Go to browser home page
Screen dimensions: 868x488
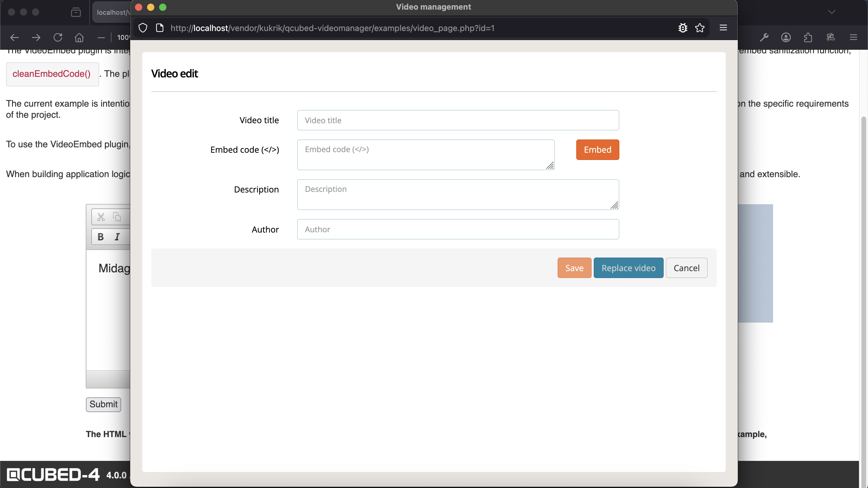[79, 37]
